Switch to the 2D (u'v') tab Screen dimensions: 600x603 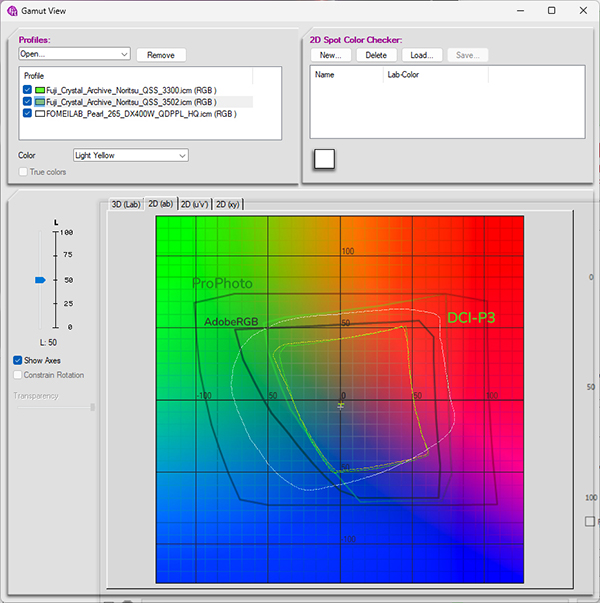[195, 204]
